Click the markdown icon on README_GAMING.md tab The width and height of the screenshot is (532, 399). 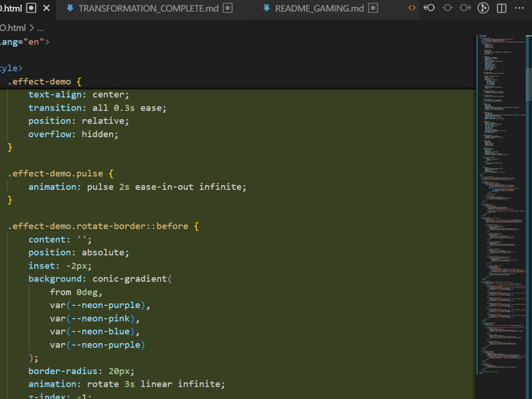click(267, 8)
